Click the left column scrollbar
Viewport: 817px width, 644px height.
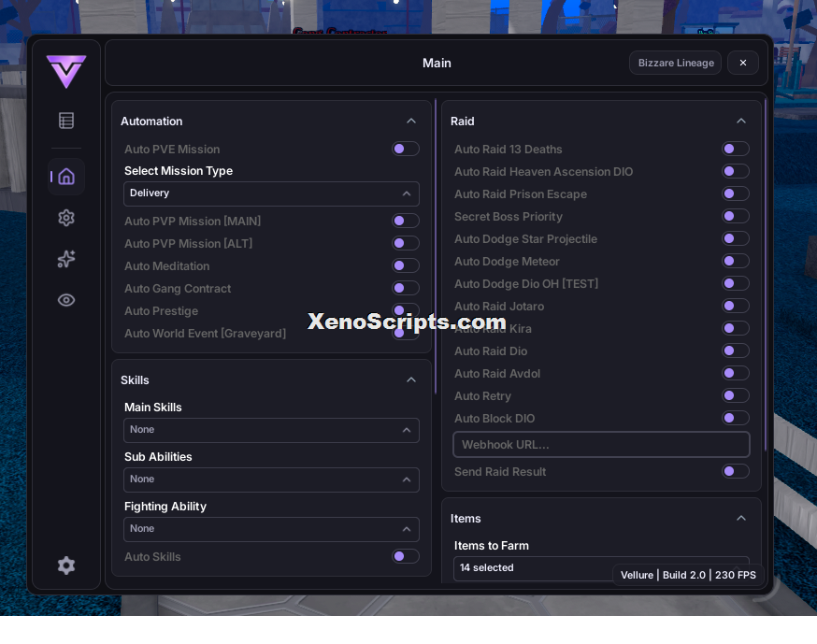436,247
